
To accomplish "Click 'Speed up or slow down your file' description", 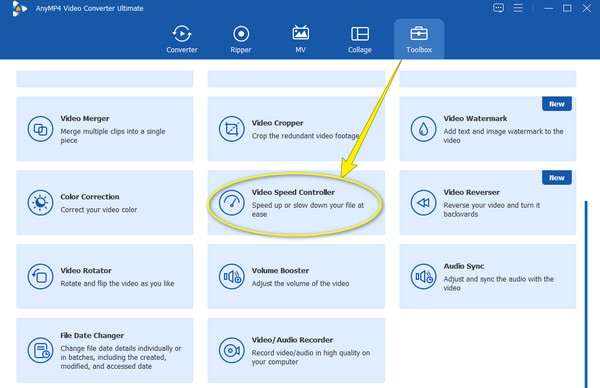I will click(308, 210).
